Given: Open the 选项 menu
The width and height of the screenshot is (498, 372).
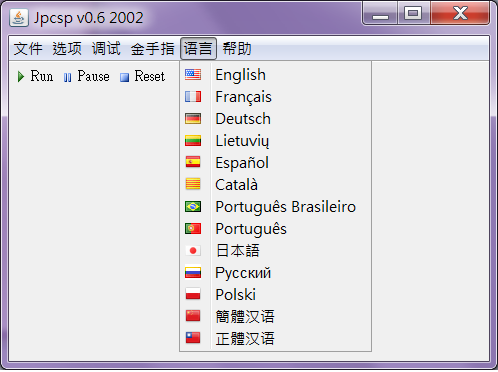Looking at the screenshot, I should [x=67, y=49].
